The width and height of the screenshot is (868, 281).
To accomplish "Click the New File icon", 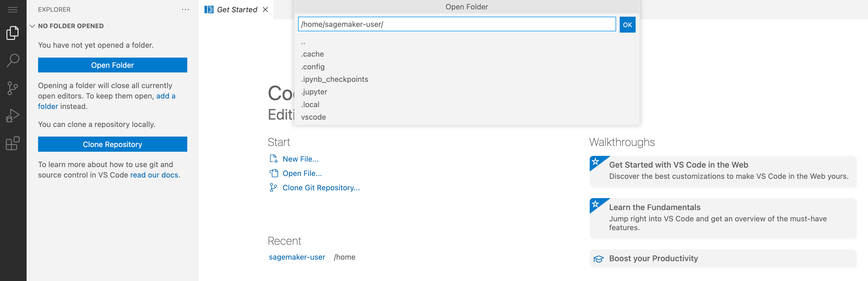I will [x=273, y=159].
